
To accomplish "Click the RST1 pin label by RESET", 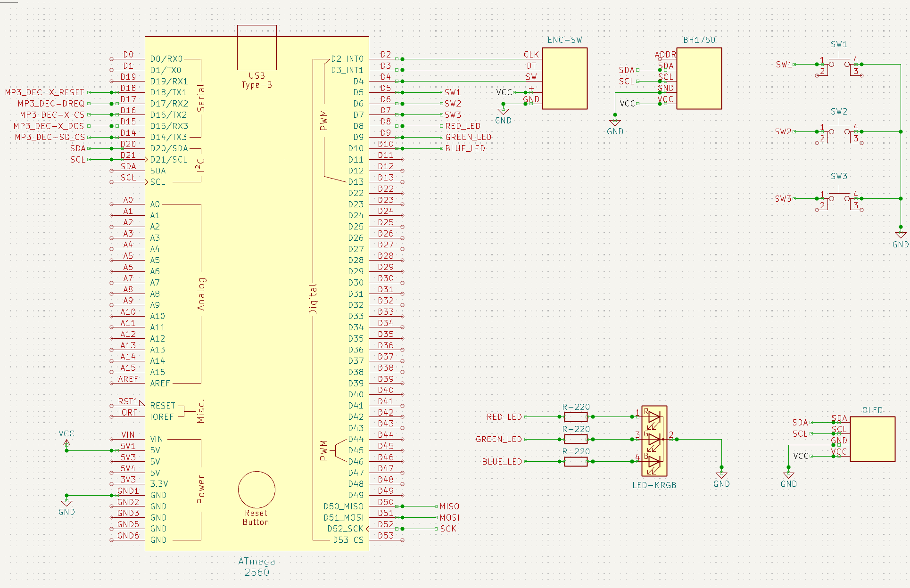I will click(x=128, y=401).
